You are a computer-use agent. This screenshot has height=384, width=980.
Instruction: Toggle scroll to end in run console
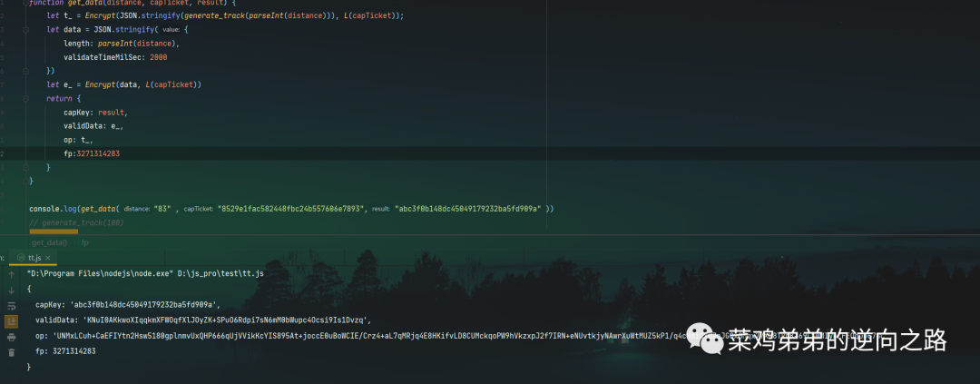12,321
